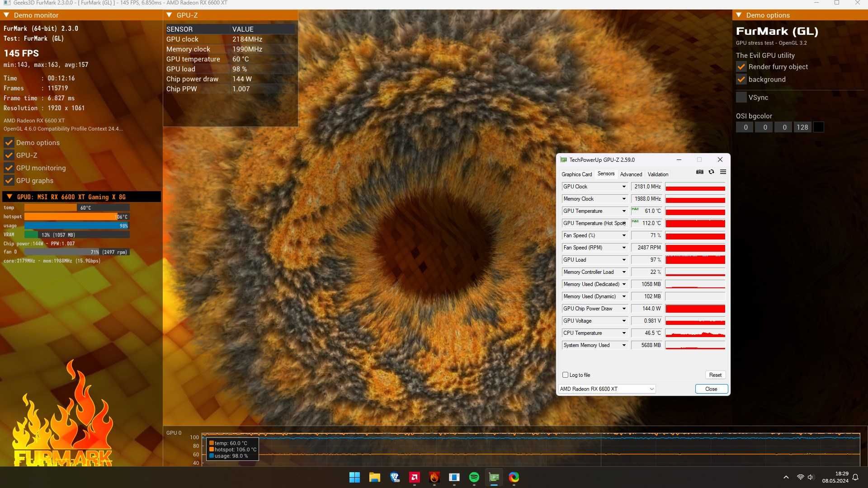The image size is (868, 488).
Task: Collapse GPU0 MSI RX 6600 XT section
Action: (x=9, y=197)
